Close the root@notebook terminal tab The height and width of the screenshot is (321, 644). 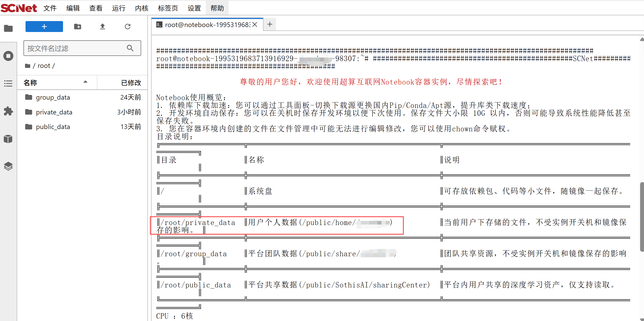pyautogui.click(x=255, y=24)
